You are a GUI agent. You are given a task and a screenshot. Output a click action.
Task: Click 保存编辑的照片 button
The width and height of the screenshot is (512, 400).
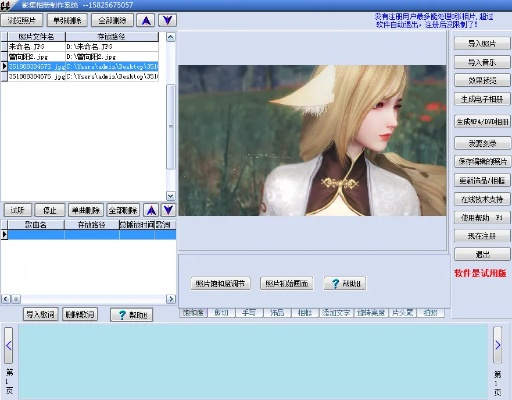482,162
